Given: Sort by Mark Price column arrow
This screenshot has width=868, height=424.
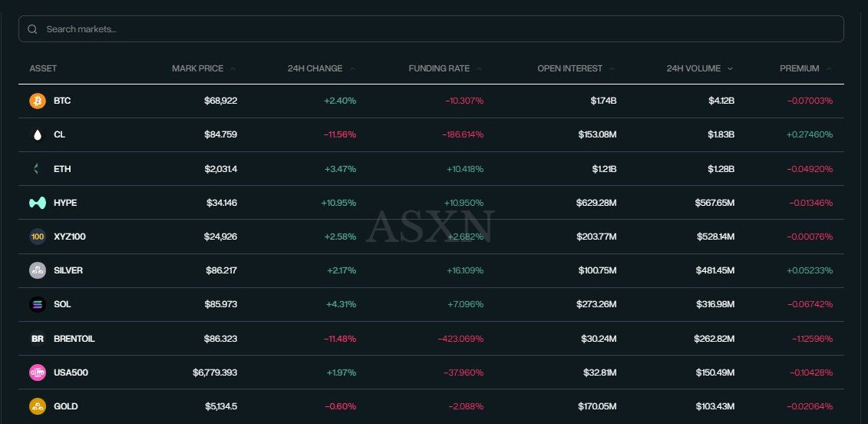Looking at the screenshot, I should [x=233, y=68].
